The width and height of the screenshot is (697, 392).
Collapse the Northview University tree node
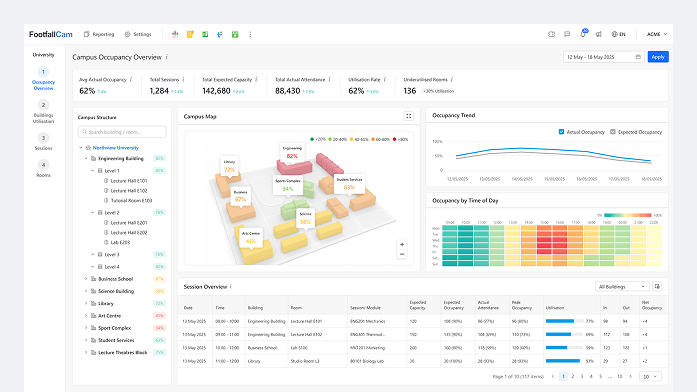tap(80, 148)
